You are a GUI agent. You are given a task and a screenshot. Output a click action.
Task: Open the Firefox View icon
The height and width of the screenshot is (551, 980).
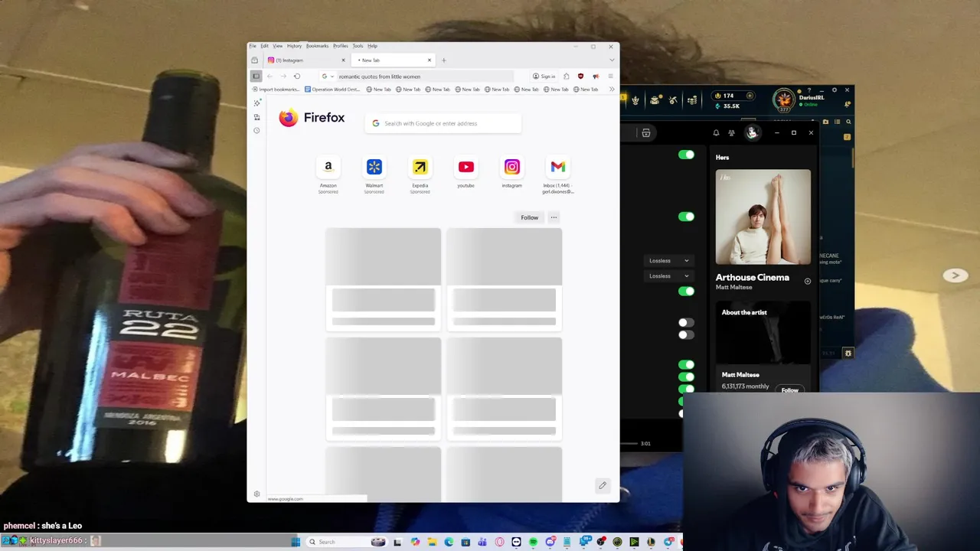255,60
